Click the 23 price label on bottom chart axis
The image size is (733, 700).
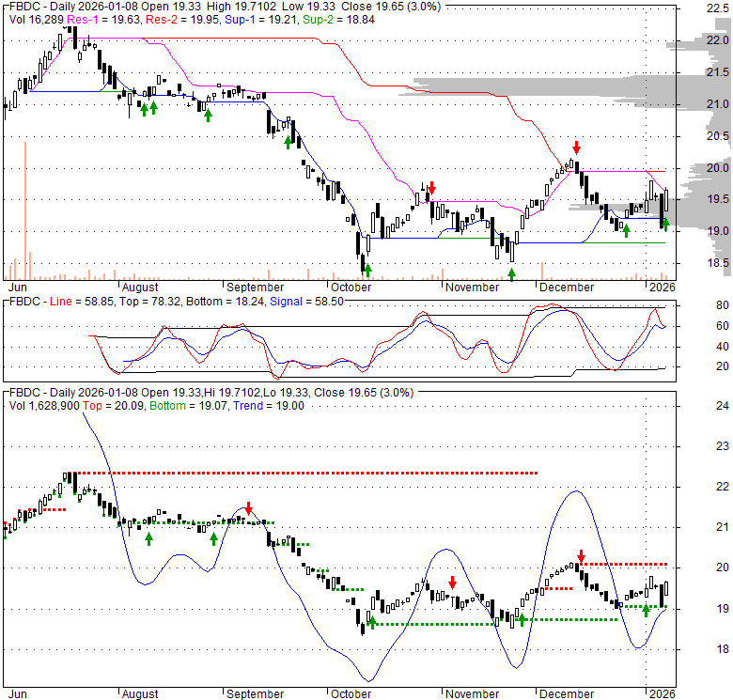pos(723,446)
